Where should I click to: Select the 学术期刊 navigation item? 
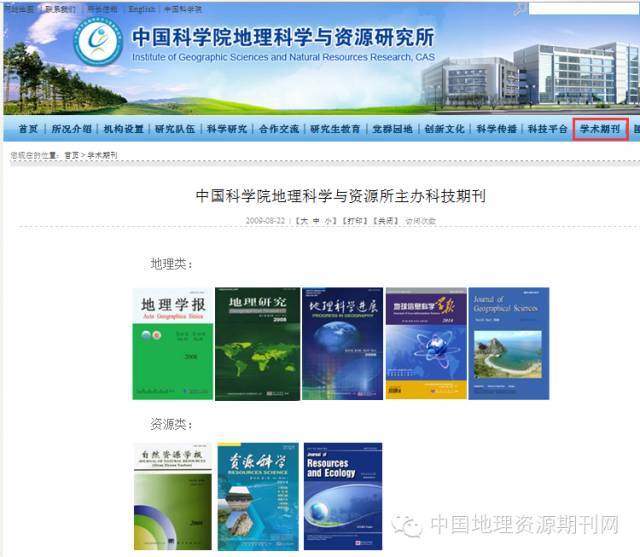tap(600, 129)
